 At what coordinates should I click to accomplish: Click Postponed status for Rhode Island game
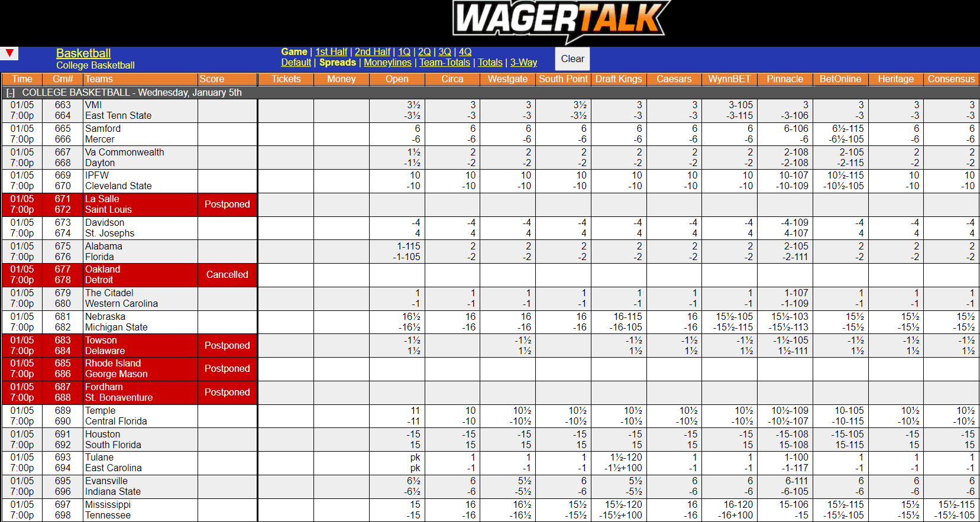[x=227, y=369]
